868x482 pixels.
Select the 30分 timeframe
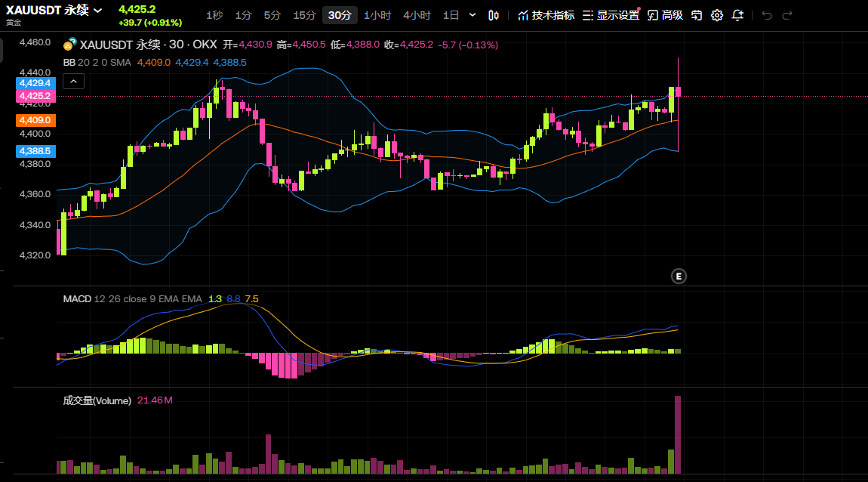(x=340, y=16)
